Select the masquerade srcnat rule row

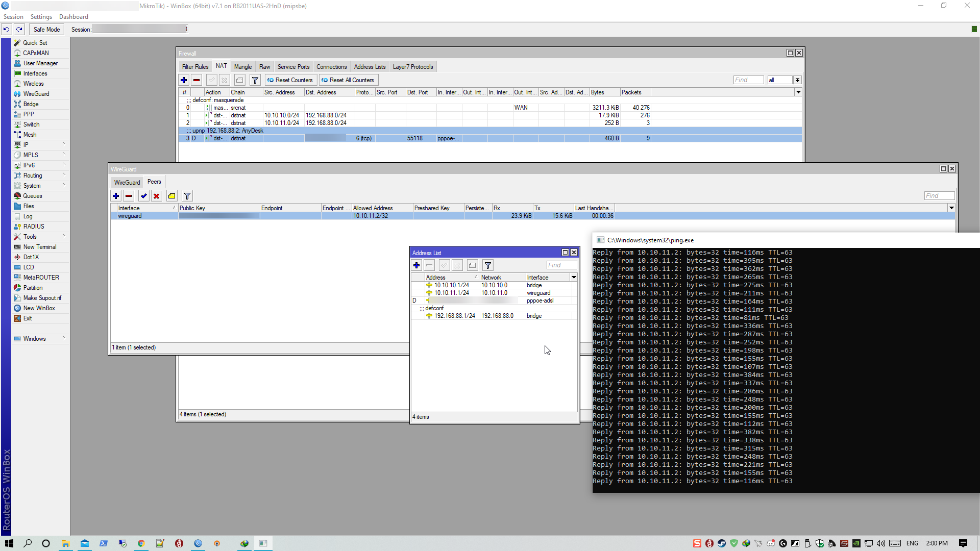[x=490, y=108]
